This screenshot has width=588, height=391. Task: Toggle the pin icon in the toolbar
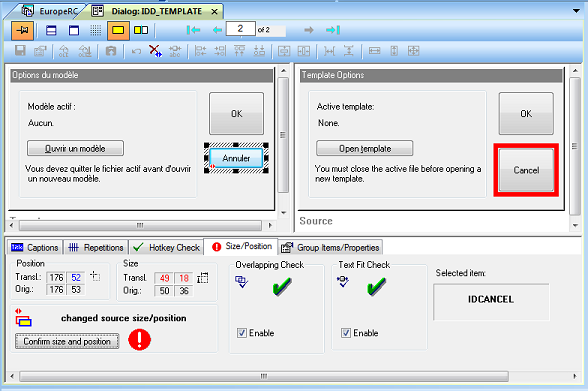[x=22, y=30]
